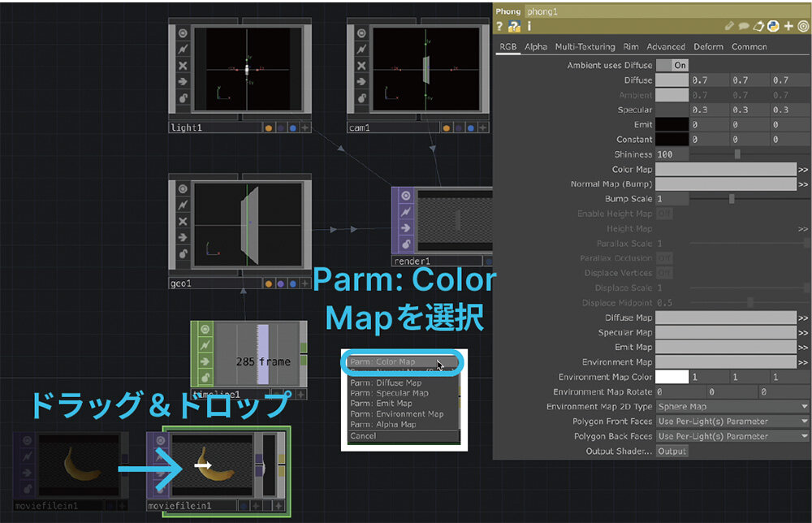Toggle the orange flag on light1 node
812x523 pixels.
coord(268,128)
